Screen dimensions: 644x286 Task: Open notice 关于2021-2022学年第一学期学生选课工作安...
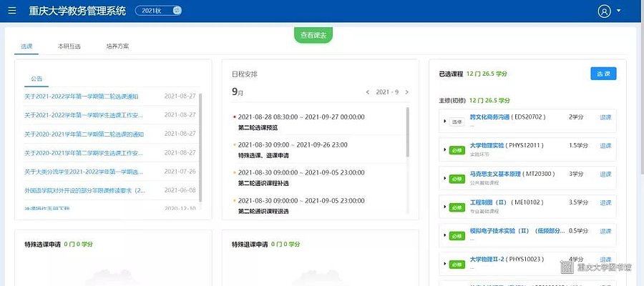tap(84, 115)
